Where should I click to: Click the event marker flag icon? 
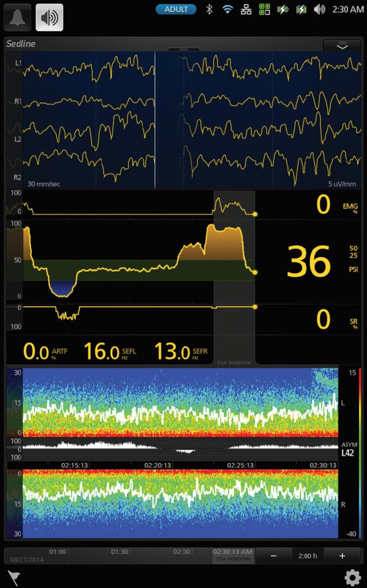(x=13, y=577)
